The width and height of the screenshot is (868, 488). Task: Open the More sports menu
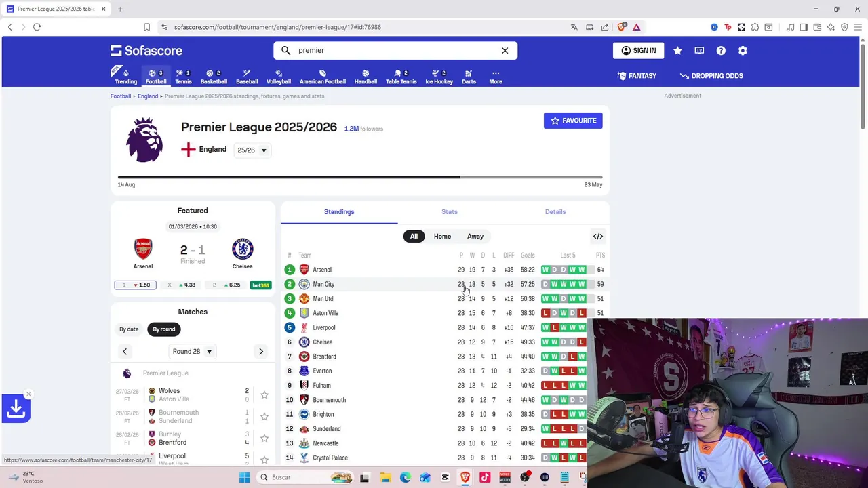click(x=496, y=77)
